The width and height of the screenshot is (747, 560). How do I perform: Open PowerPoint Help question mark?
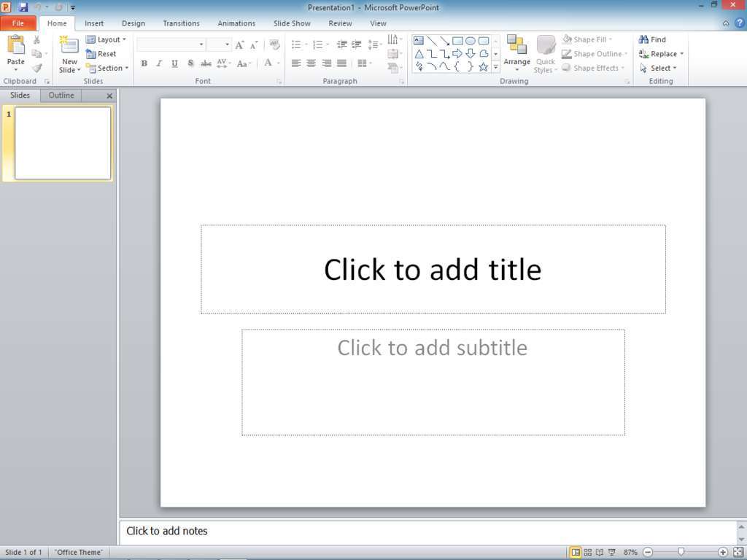[x=740, y=23]
